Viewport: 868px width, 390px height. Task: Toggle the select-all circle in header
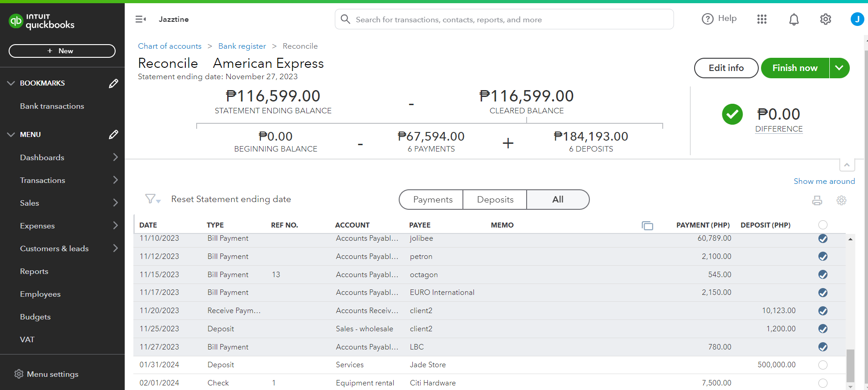coord(822,225)
